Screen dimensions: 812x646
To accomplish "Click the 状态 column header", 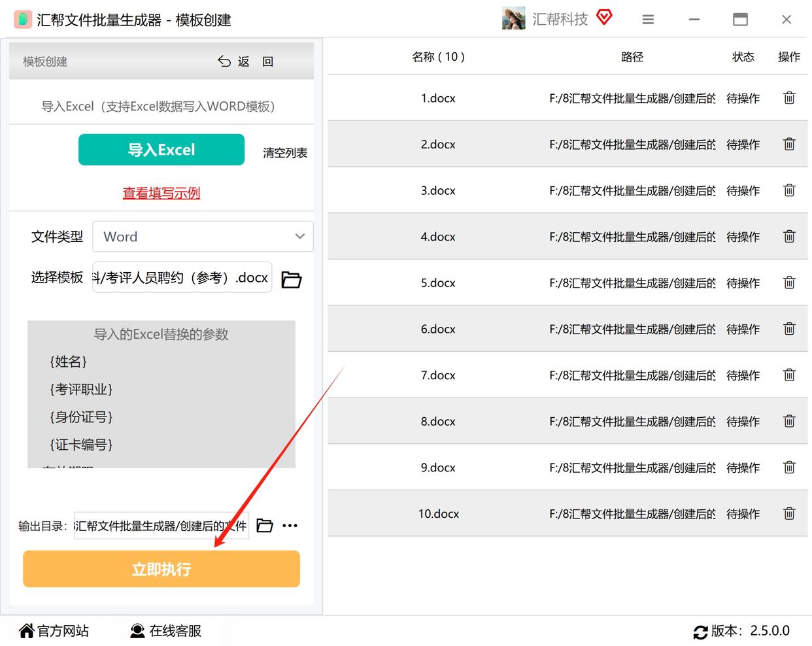I will tap(743, 57).
